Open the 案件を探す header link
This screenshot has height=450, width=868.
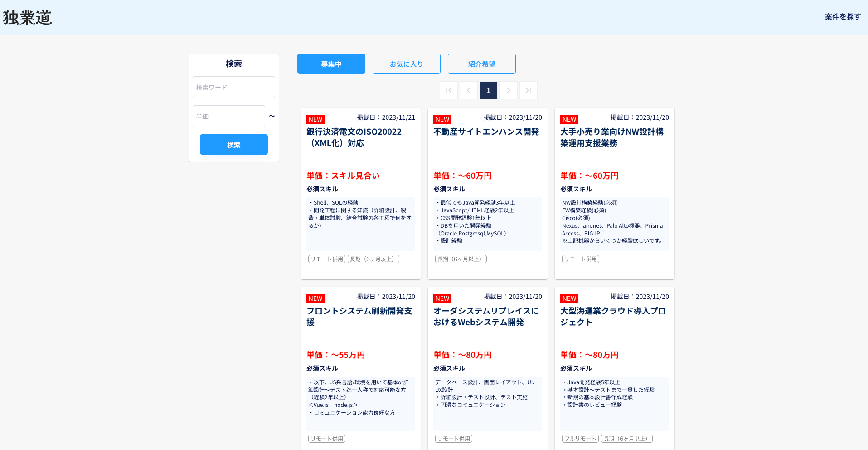click(x=842, y=17)
